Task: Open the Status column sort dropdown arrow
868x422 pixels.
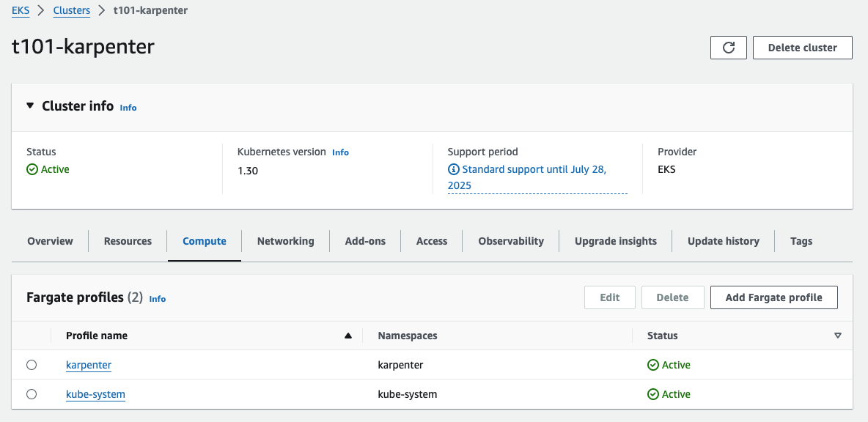Action: coord(838,336)
